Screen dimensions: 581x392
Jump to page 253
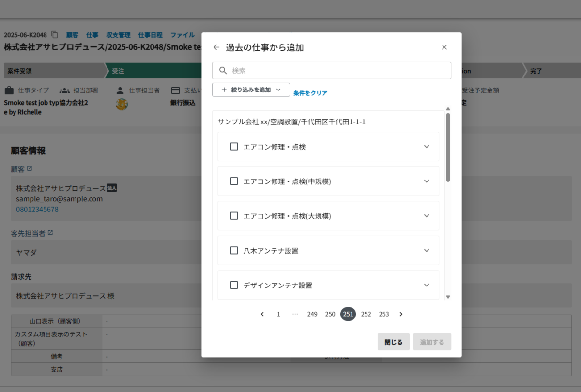click(x=384, y=314)
